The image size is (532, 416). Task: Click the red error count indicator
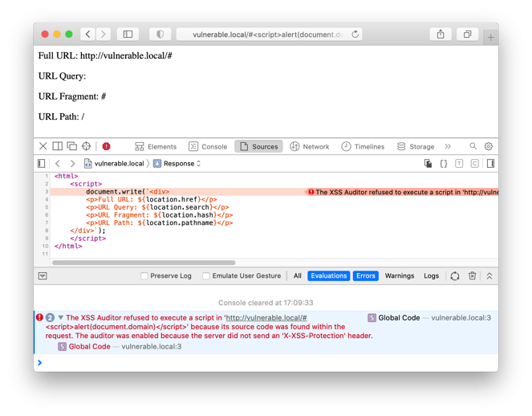[106, 146]
